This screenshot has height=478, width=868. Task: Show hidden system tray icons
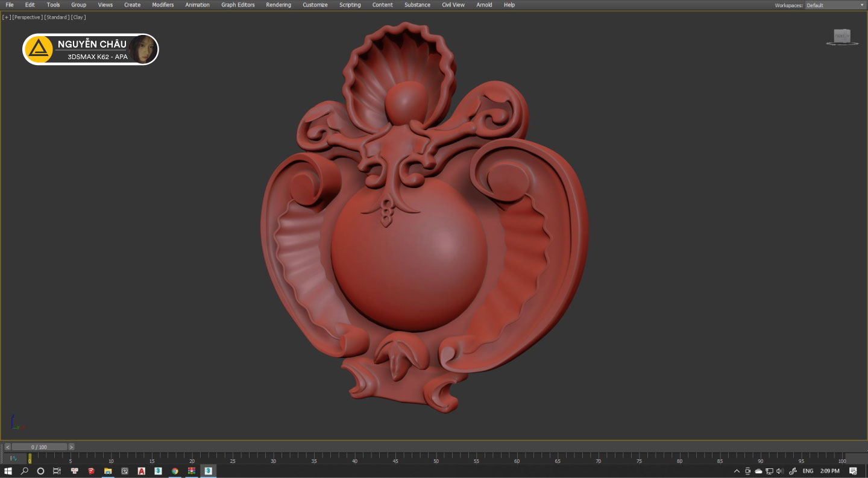(737, 471)
